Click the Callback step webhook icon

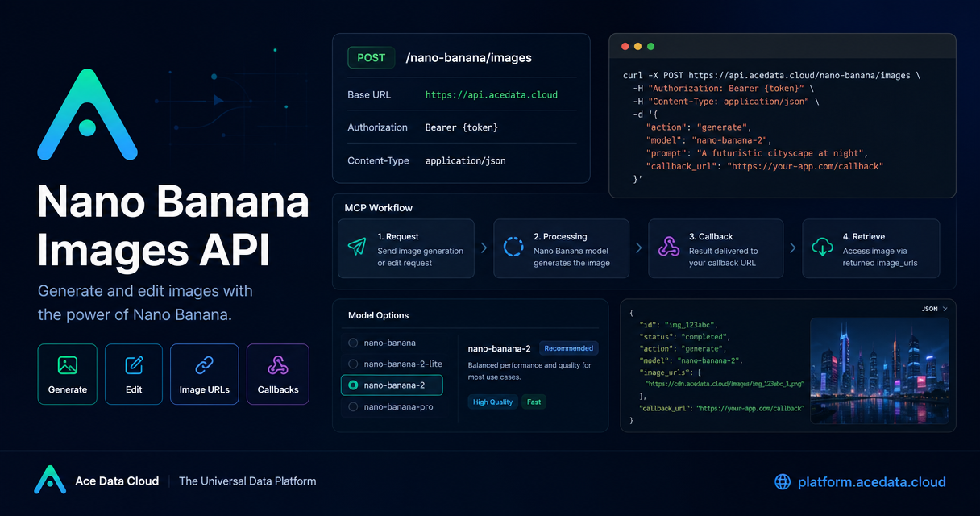point(669,248)
